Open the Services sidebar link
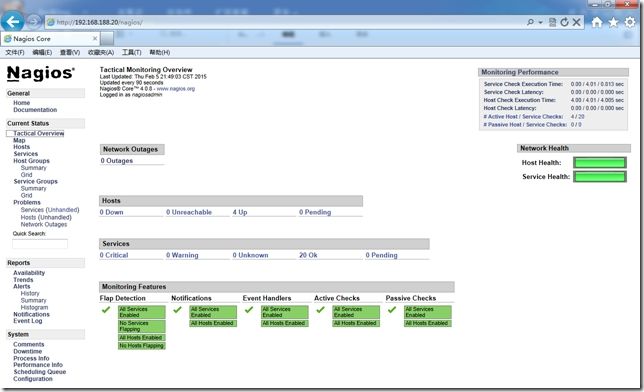The height and width of the screenshot is (392, 644). tap(25, 154)
